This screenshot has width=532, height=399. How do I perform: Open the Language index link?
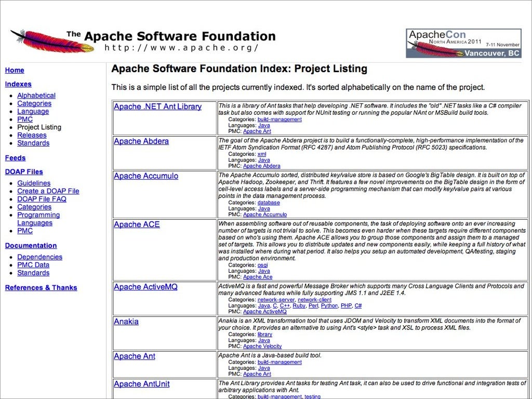click(33, 111)
